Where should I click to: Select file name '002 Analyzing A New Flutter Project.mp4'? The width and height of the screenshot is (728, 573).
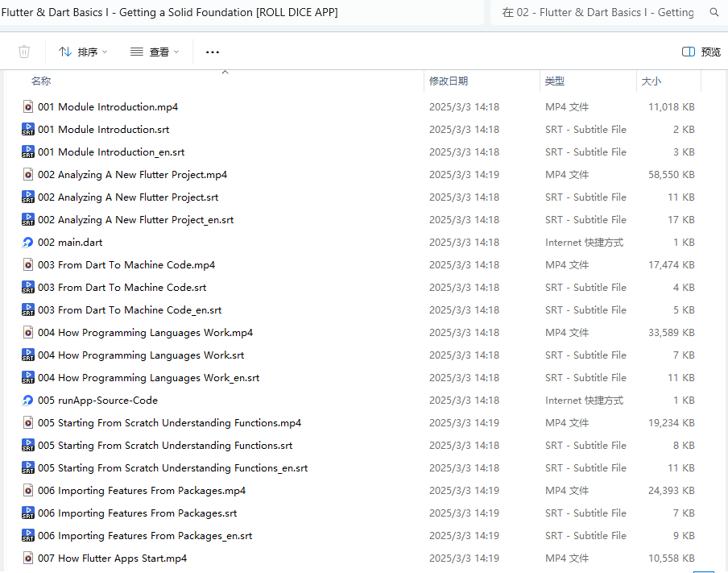(132, 175)
